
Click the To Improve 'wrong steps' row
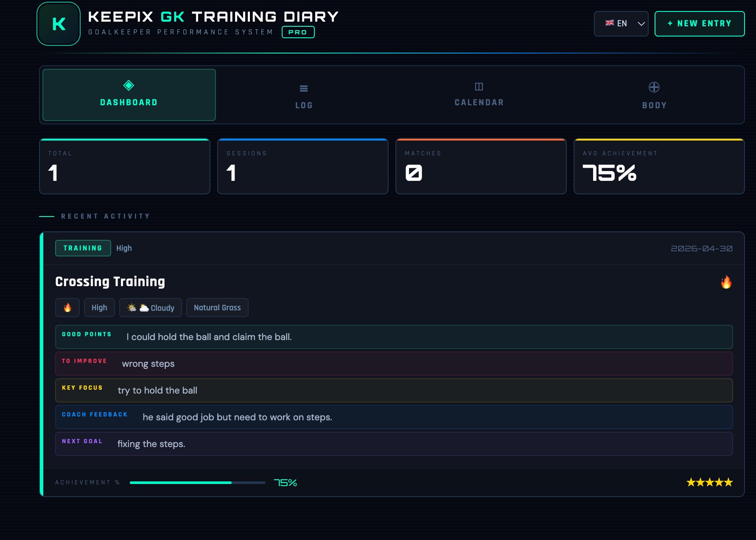(x=394, y=364)
